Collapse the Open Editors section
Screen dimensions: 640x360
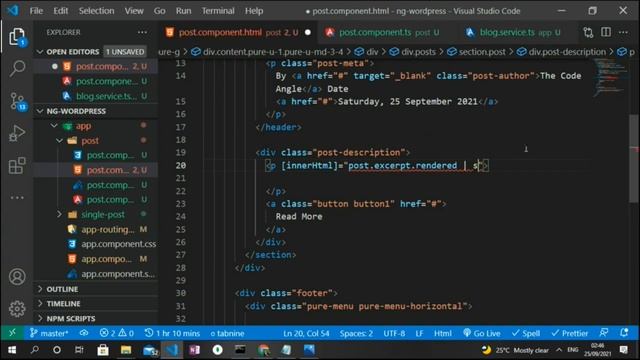[40, 52]
